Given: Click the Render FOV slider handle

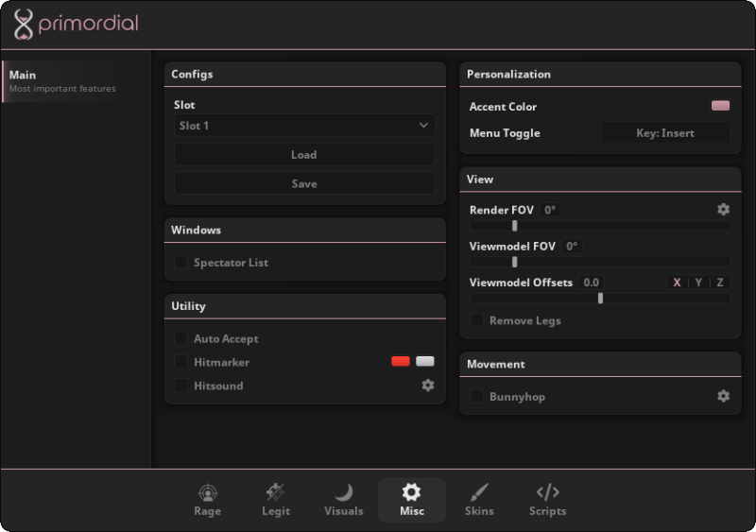Looking at the screenshot, I should click(514, 226).
